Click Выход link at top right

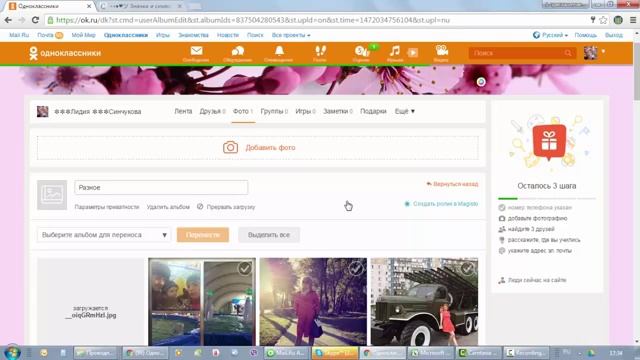tap(614, 35)
